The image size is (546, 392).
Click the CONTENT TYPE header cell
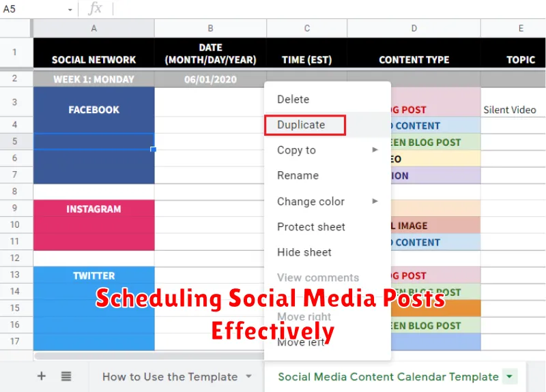(x=414, y=53)
